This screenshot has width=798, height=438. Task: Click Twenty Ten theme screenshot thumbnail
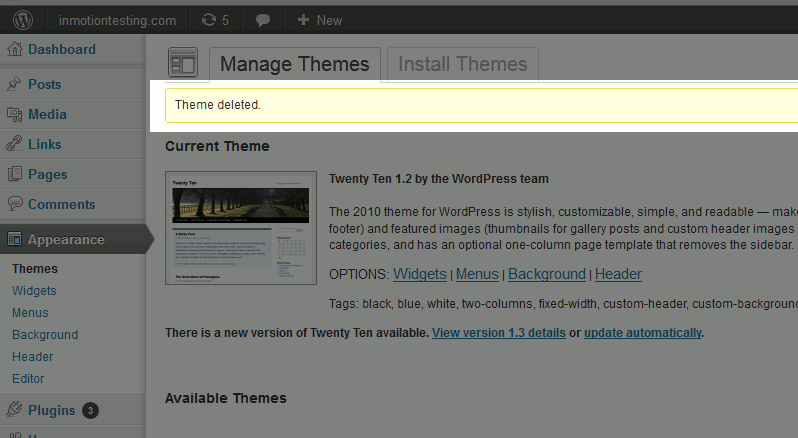coord(241,228)
